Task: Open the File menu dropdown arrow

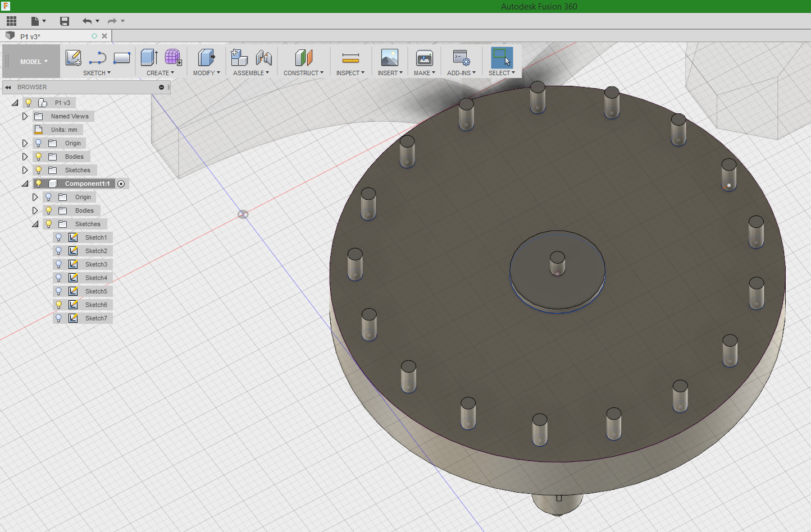Action: (44, 21)
